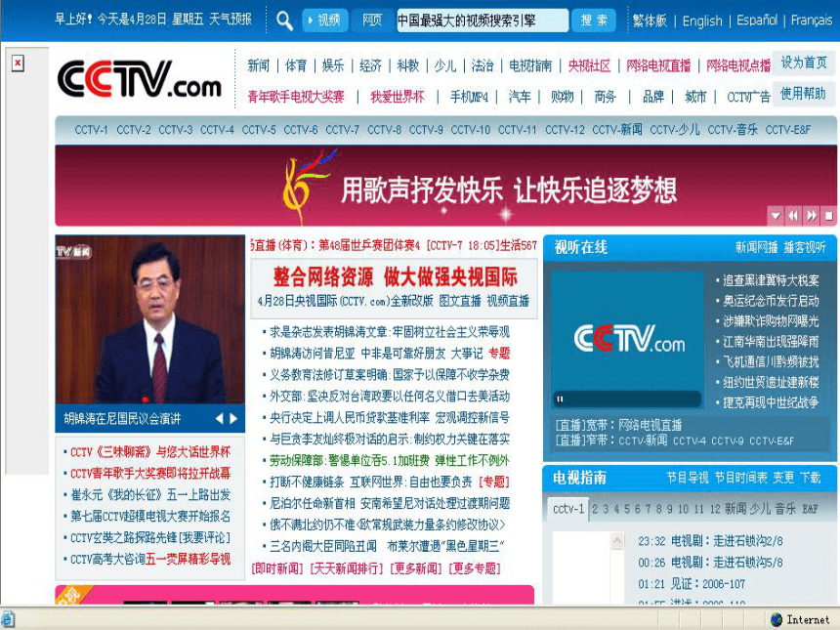Click the scroll up arrow in TV guide
Screen dimensions: 840x630
617,540
